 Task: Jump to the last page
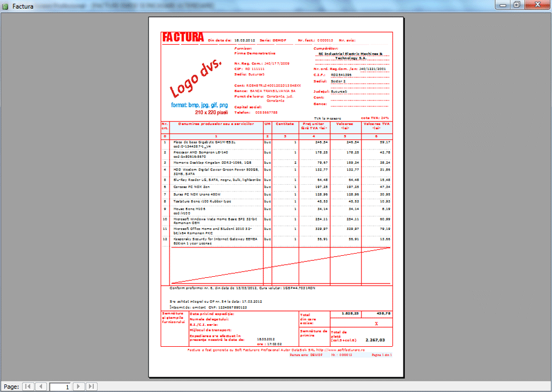[92, 386]
